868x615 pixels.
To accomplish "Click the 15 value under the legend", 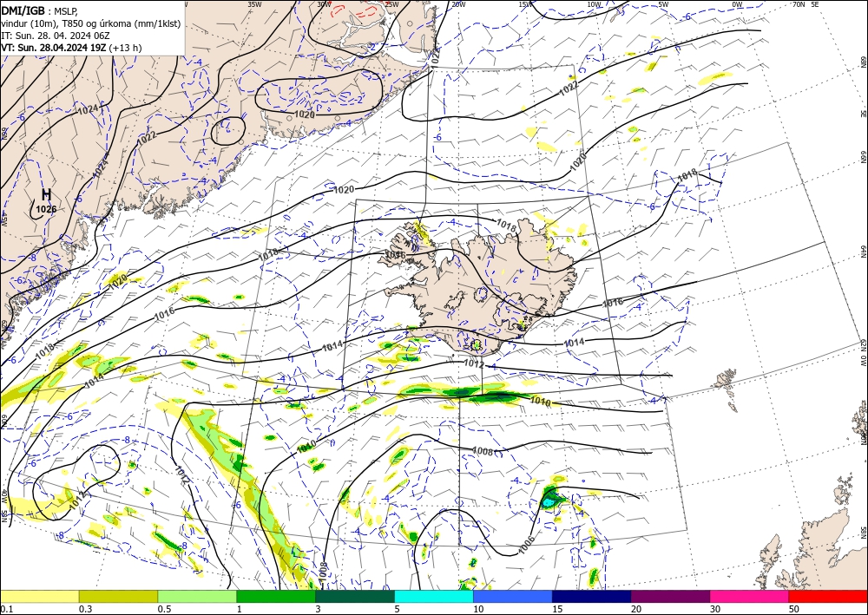I will pyautogui.click(x=557, y=609).
